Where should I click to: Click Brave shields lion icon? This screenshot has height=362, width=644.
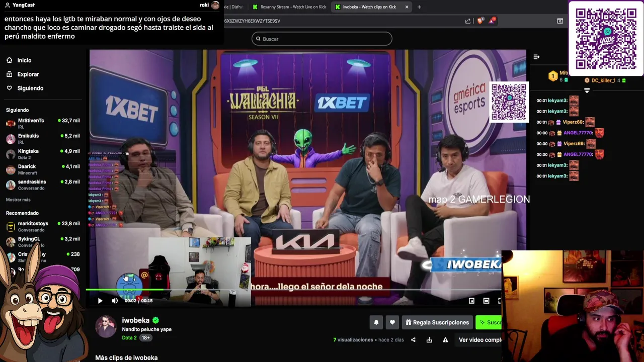480,21
